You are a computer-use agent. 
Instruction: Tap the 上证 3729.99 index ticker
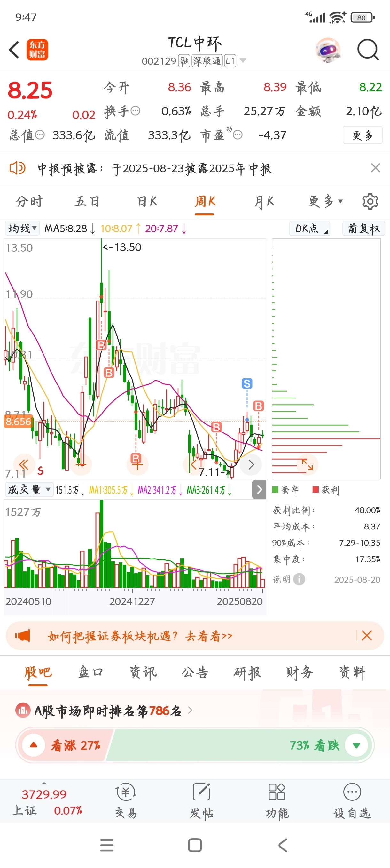47,802
